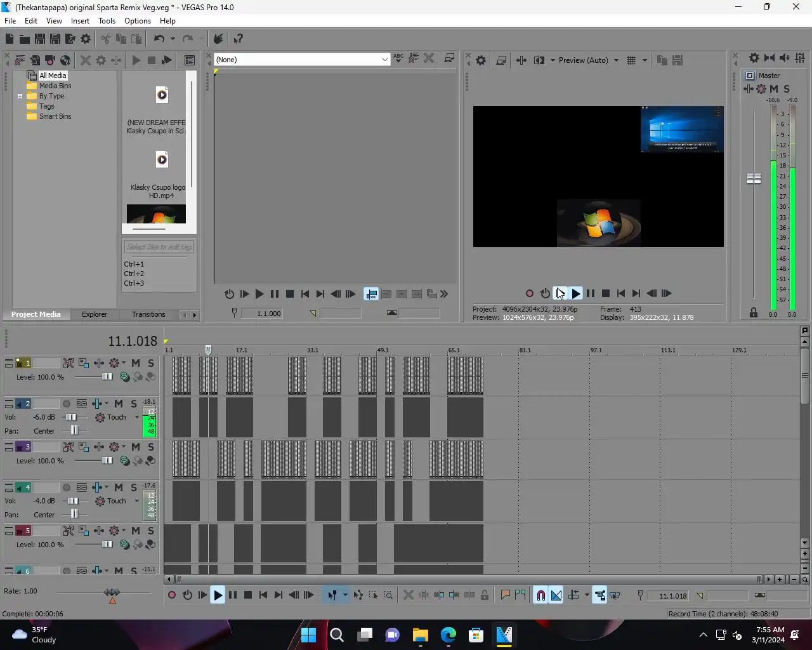Open Auto Ripple mode dropdown arrow
Viewport: 812px width, 650px height.
(x=587, y=595)
